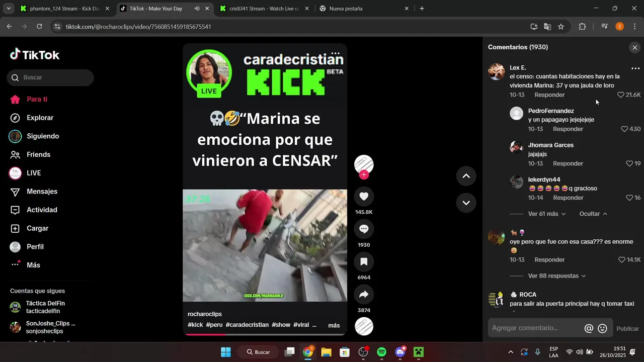Like lekerdyn44 reply heart 16
The image size is (644, 362).
[629, 198]
